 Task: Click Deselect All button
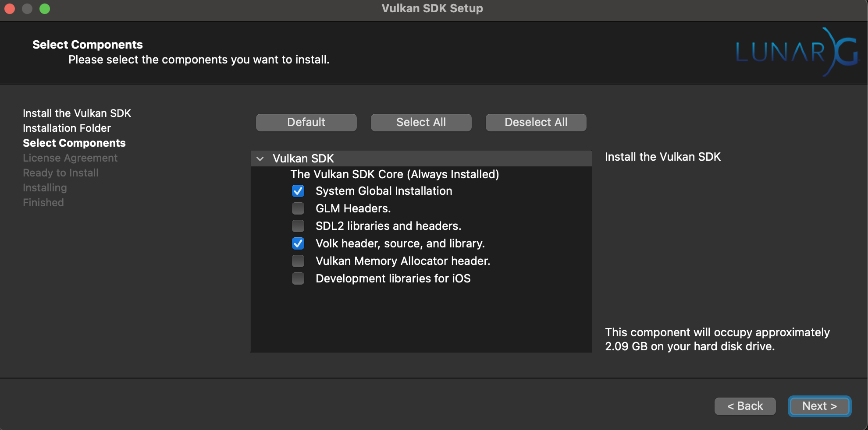tap(536, 122)
